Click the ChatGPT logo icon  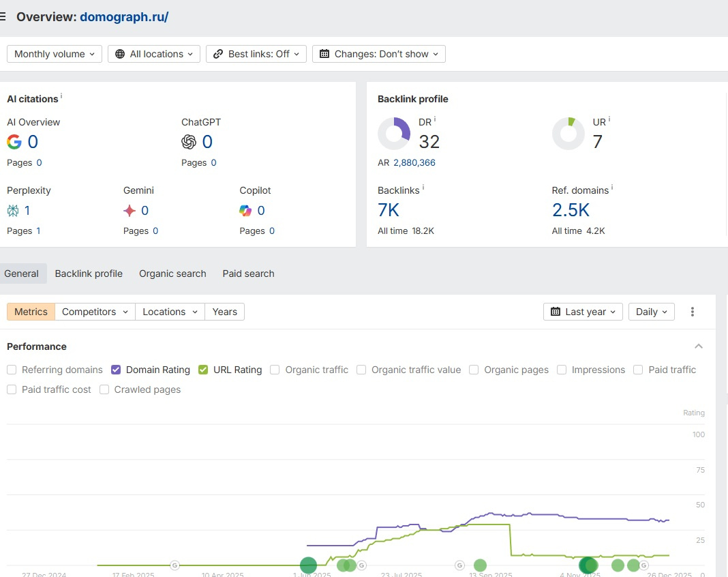click(x=189, y=142)
